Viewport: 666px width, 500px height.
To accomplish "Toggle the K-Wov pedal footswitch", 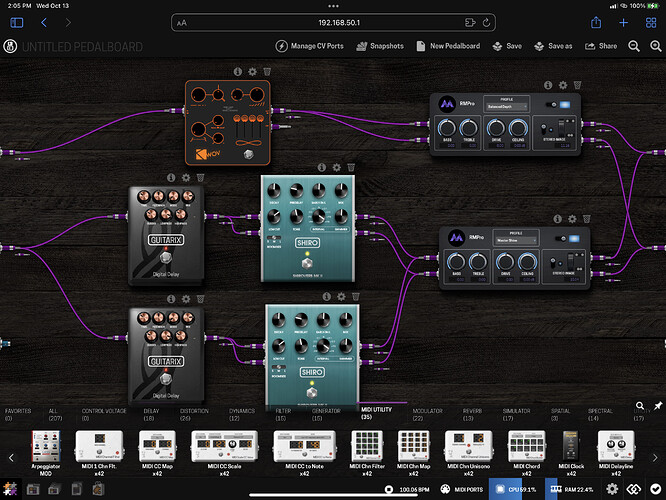I will coord(249,154).
